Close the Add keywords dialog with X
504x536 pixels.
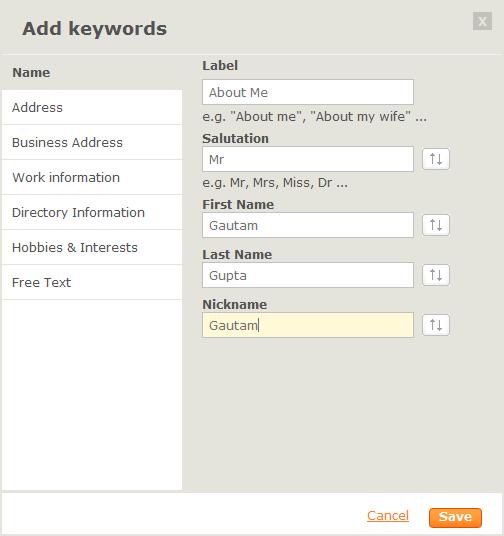pyautogui.click(x=482, y=21)
